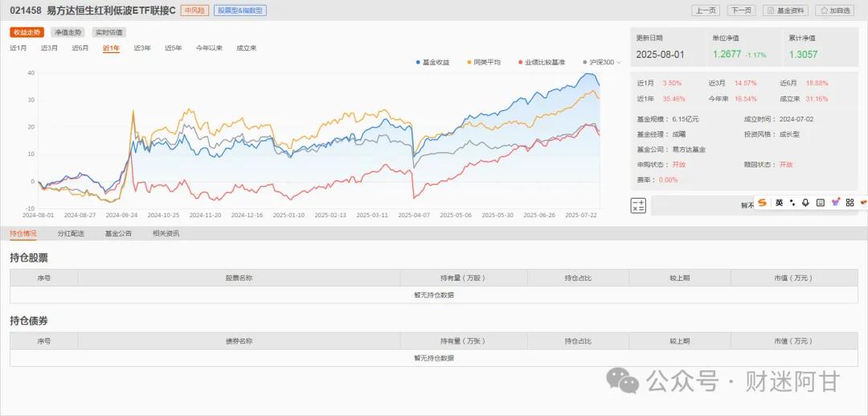Click the star icon on 加自选
868x416 pixels.
tap(824, 10)
